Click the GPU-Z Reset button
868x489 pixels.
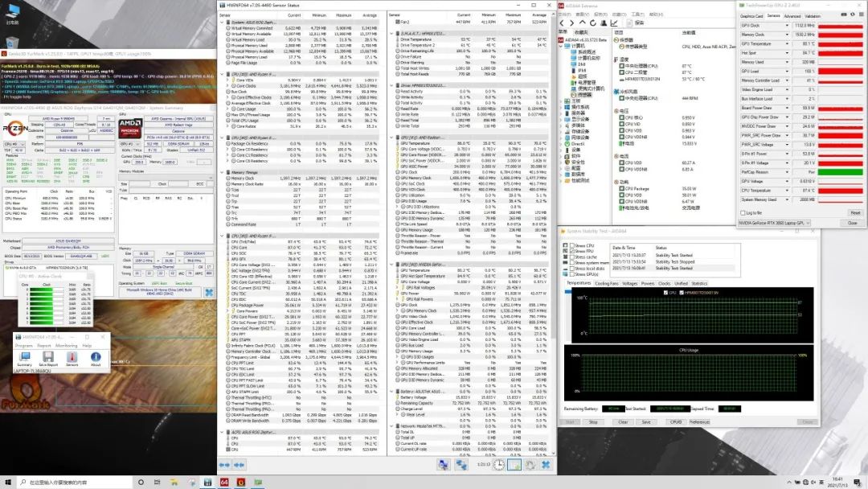pos(854,213)
